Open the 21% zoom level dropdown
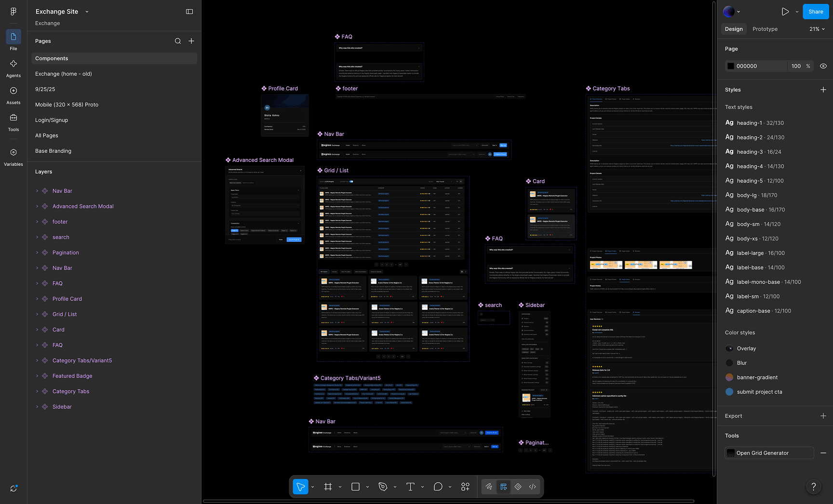Viewport: 833px width, 504px height. [817, 29]
